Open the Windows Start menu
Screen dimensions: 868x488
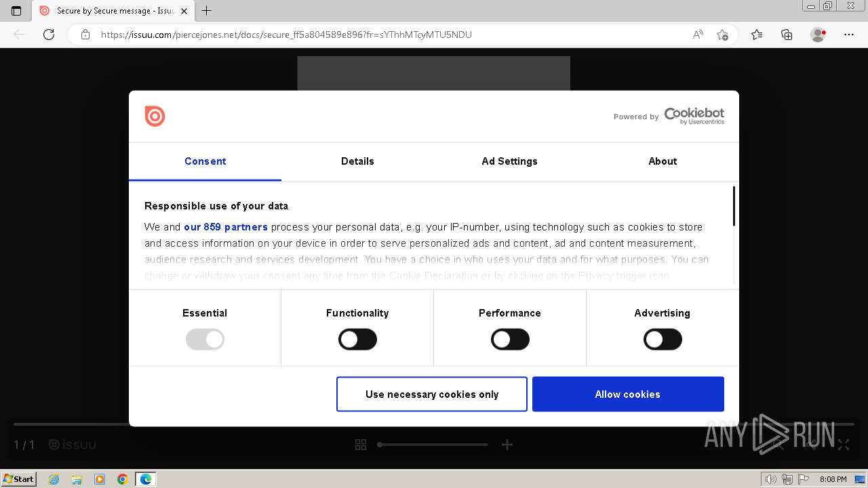18,479
